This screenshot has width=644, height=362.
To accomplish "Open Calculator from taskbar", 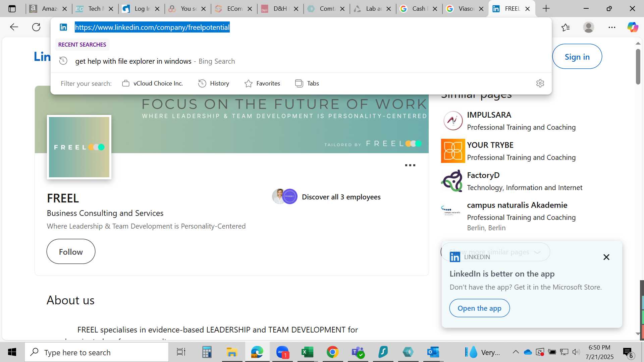I will coord(207,352).
